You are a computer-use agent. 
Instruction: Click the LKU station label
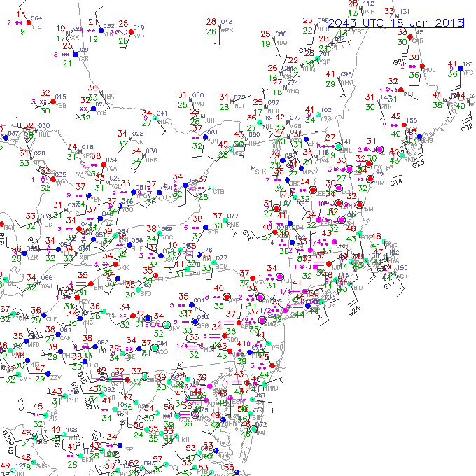point(184,440)
